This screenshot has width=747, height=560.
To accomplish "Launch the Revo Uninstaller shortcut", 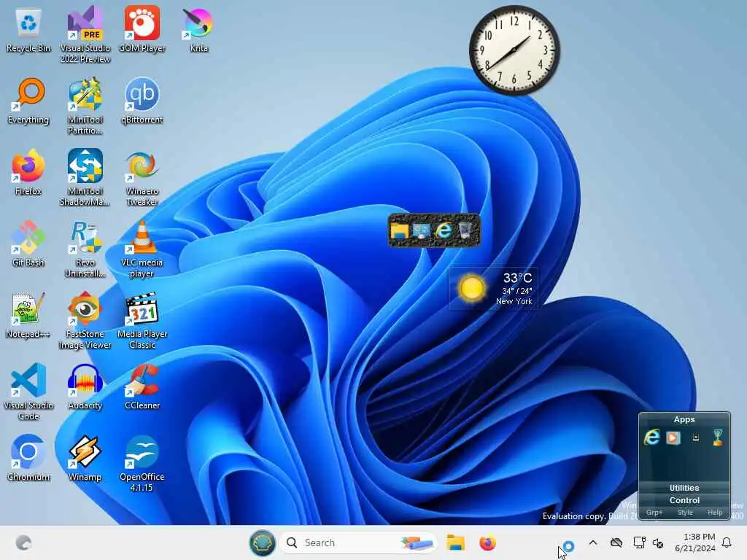I will tap(85, 249).
